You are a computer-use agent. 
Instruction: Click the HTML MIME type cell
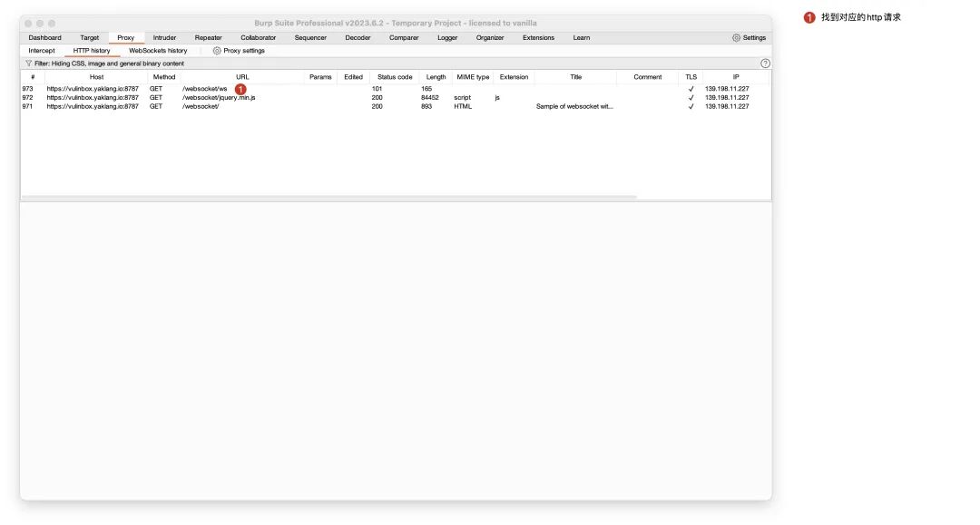coord(463,107)
